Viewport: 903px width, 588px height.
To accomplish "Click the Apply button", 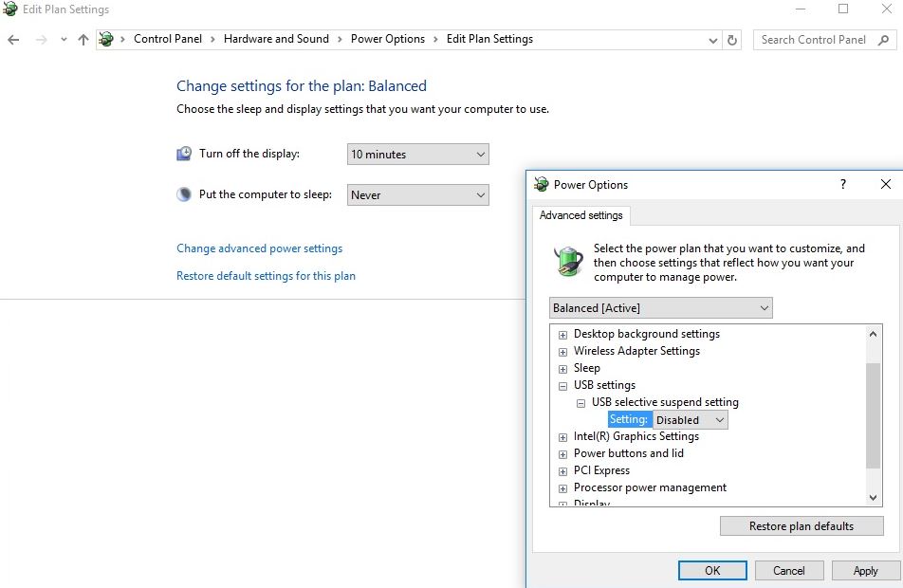I will click(864, 570).
